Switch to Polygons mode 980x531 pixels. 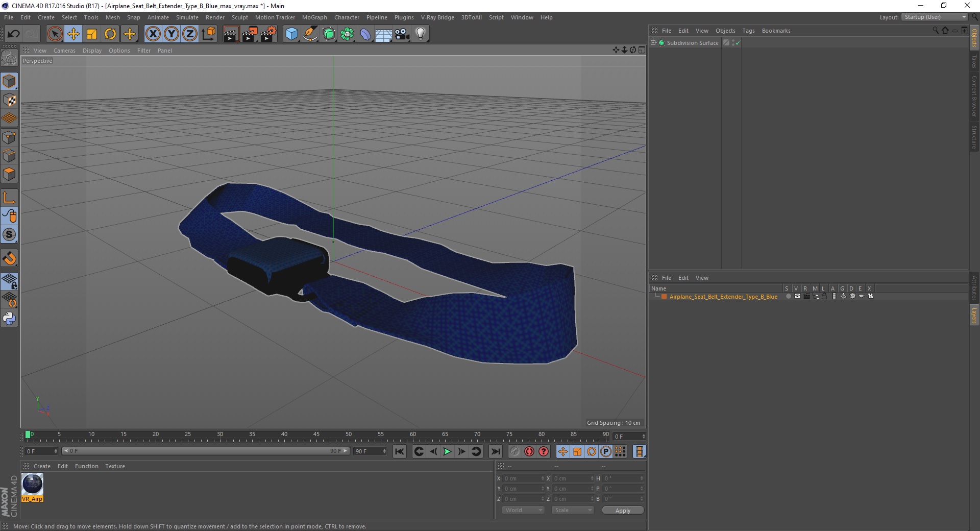point(9,174)
